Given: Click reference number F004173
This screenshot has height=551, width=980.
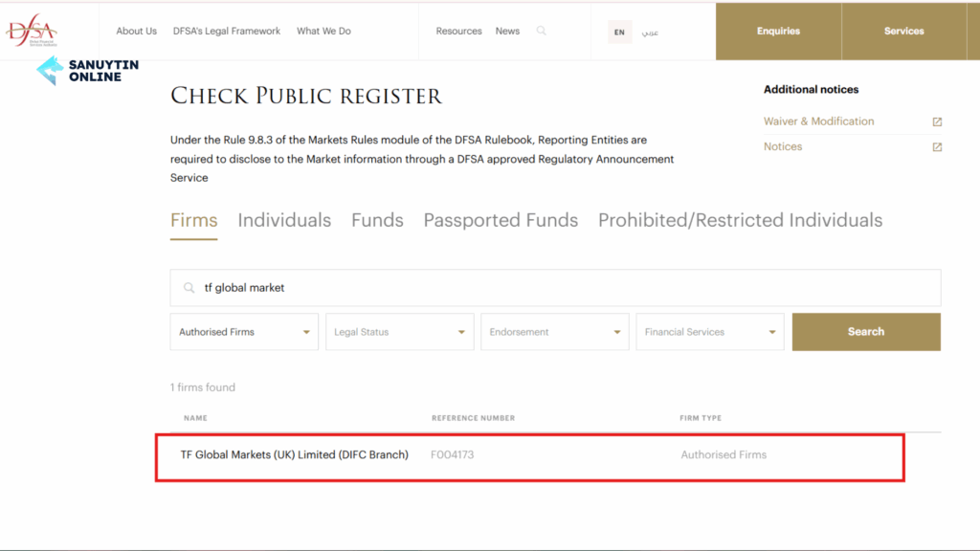Looking at the screenshot, I should point(453,454).
